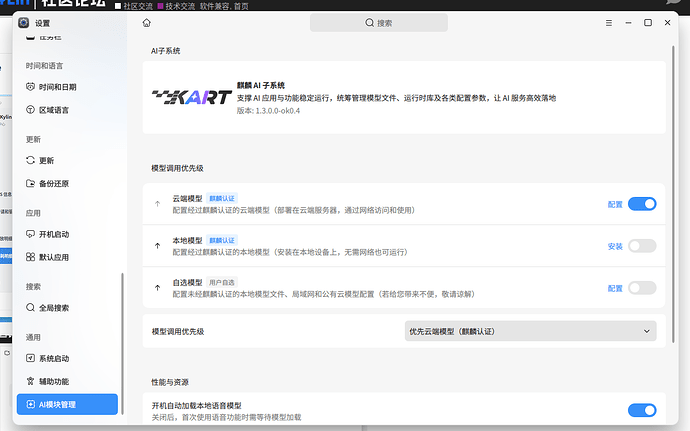Click the KART logo image
Screen dimensions: 690x431
(192, 97)
